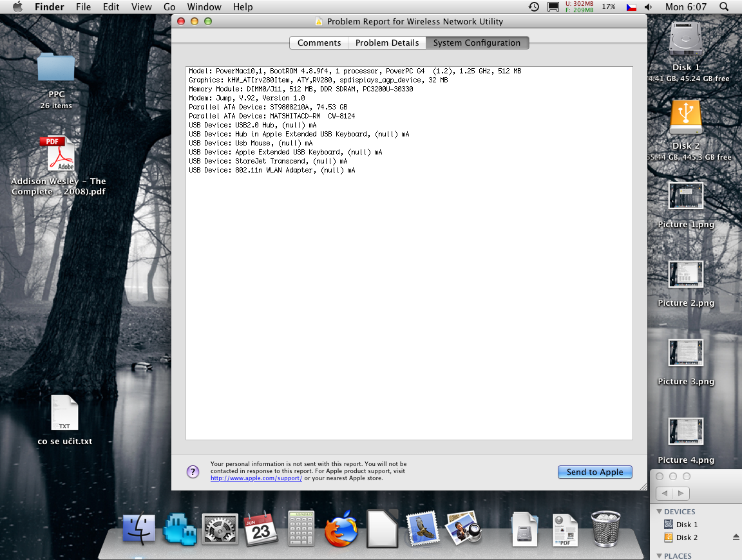Collapse the PLACES section in sidebar
This screenshot has width=742, height=560.
(x=659, y=555)
